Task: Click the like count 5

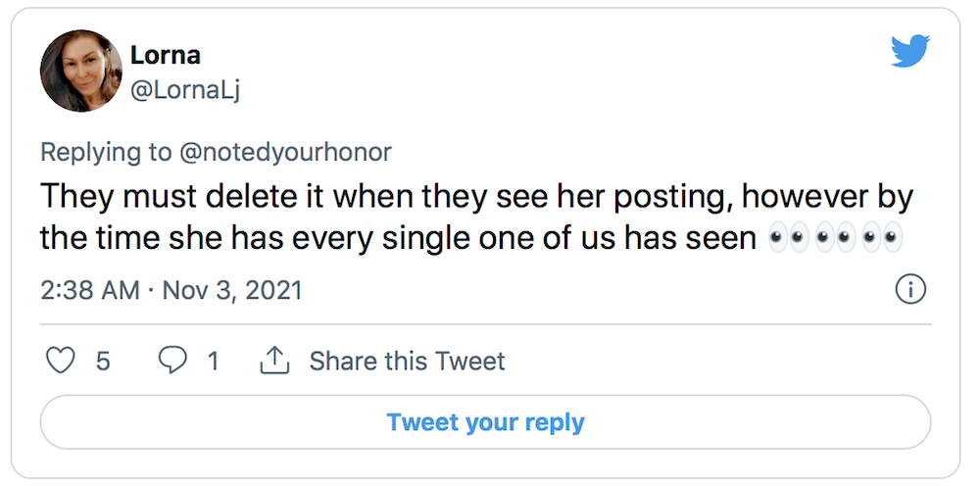Action: pyautogui.click(x=103, y=361)
